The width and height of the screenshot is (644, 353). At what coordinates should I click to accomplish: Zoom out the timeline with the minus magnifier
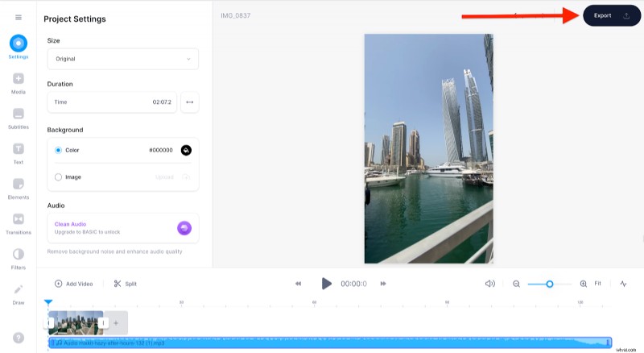[x=516, y=284]
